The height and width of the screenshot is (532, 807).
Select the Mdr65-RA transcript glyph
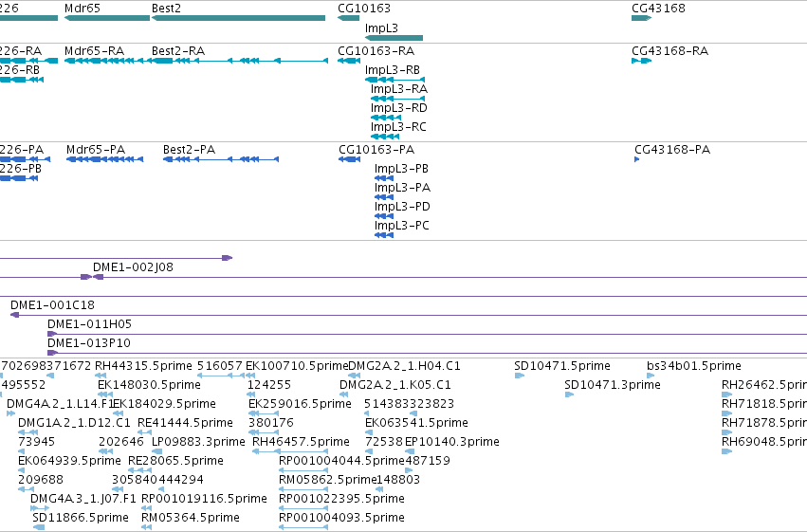[x=107, y=61]
